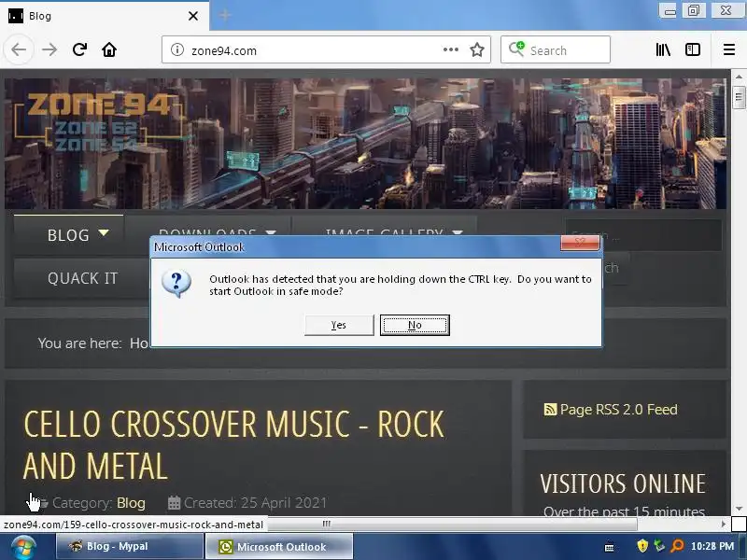Viewport: 747px width, 560px height.
Task: Expand the BLOG dropdown arrow
Action: [104, 233]
